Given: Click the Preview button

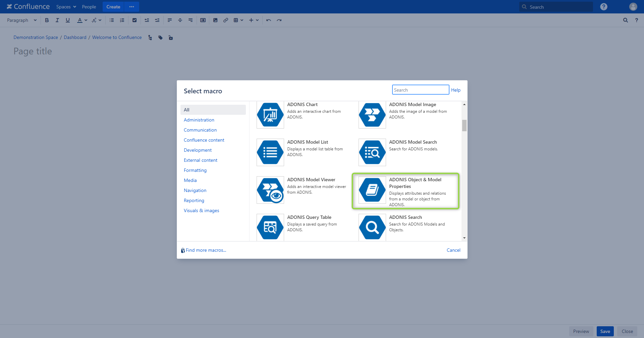Looking at the screenshot, I should [x=581, y=331].
